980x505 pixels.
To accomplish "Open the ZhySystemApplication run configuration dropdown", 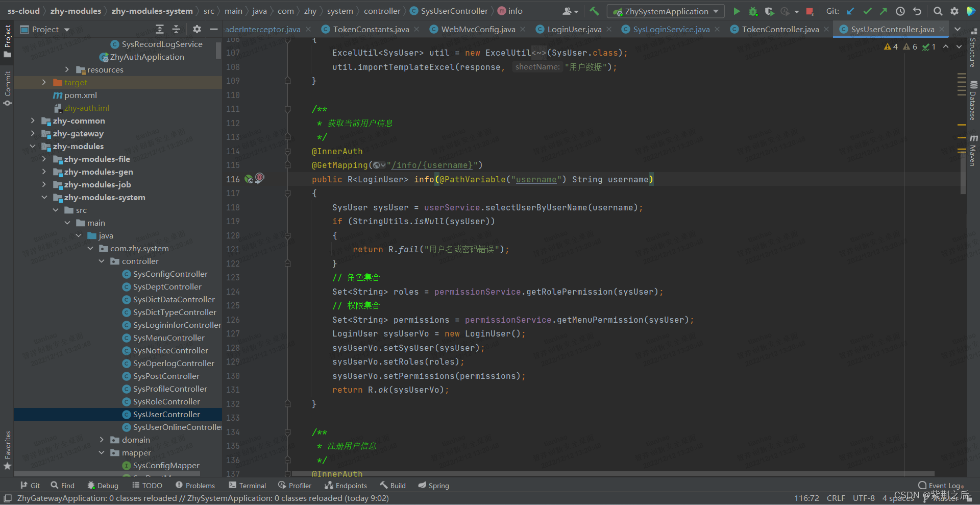I will 666,11.
